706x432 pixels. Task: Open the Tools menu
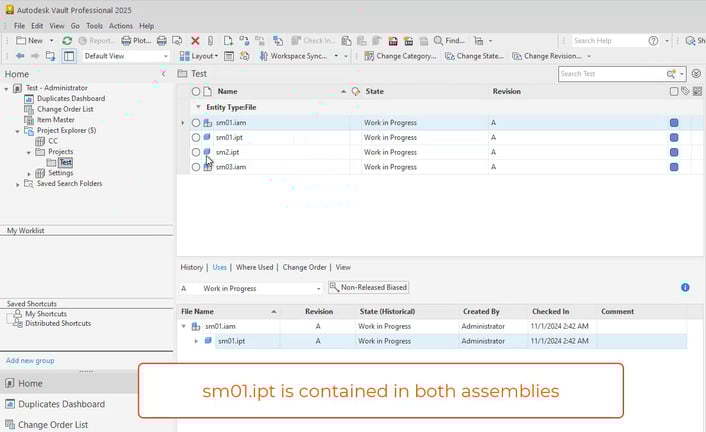pos(94,26)
